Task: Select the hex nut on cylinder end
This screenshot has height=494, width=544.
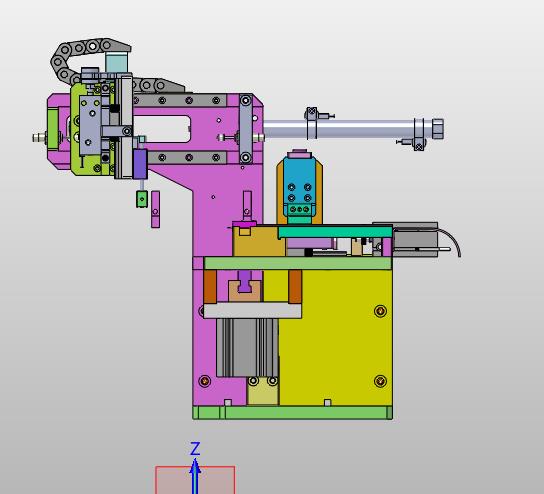Action: [438, 129]
